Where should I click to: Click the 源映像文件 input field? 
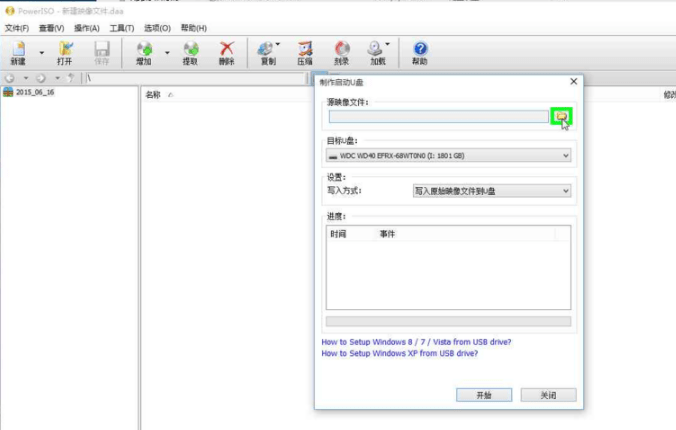438,116
